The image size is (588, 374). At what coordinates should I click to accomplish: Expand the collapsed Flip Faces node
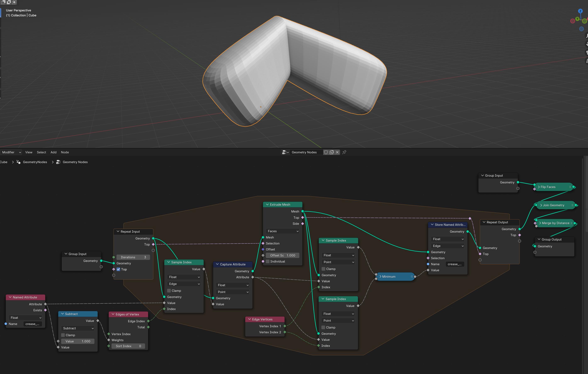(x=539, y=187)
